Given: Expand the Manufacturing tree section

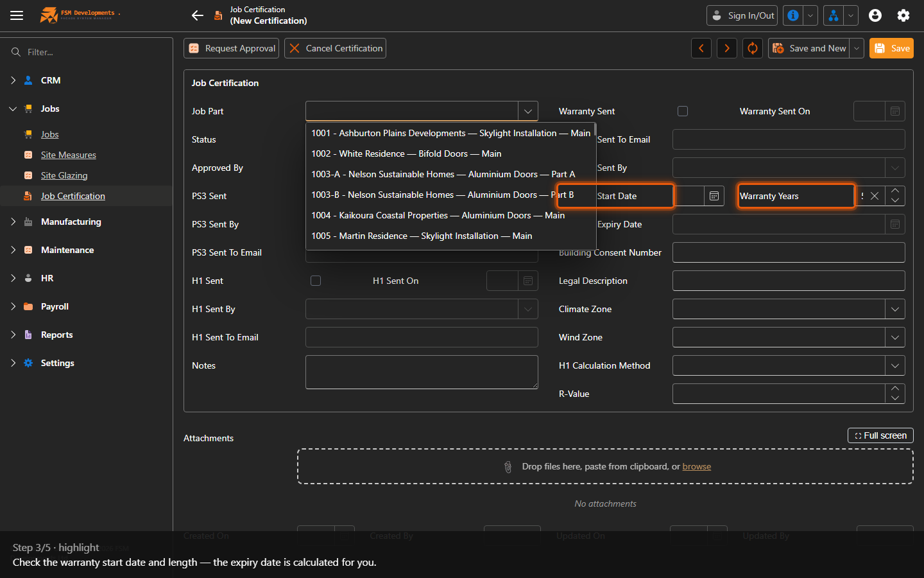Looking at the screenshot, I should 13,222.
